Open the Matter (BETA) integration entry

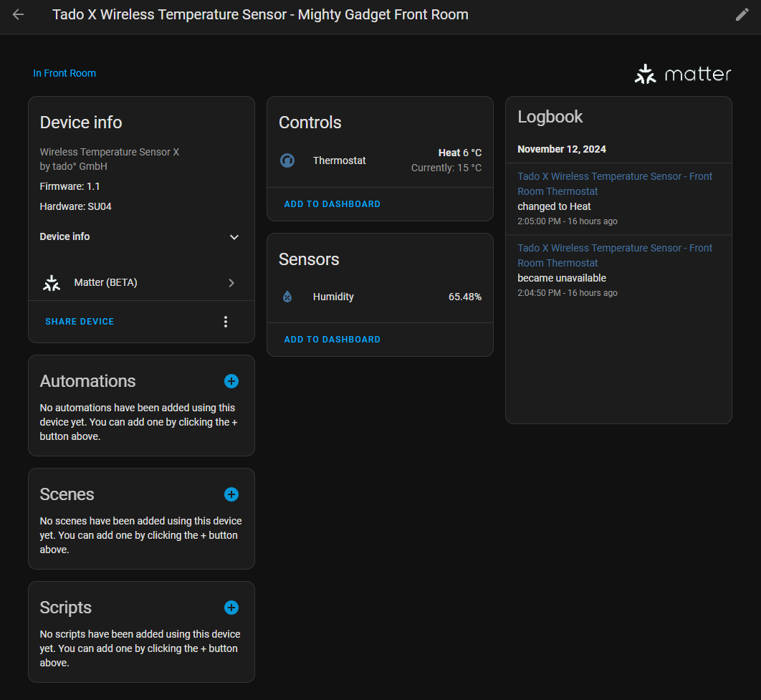coord(141,283)
